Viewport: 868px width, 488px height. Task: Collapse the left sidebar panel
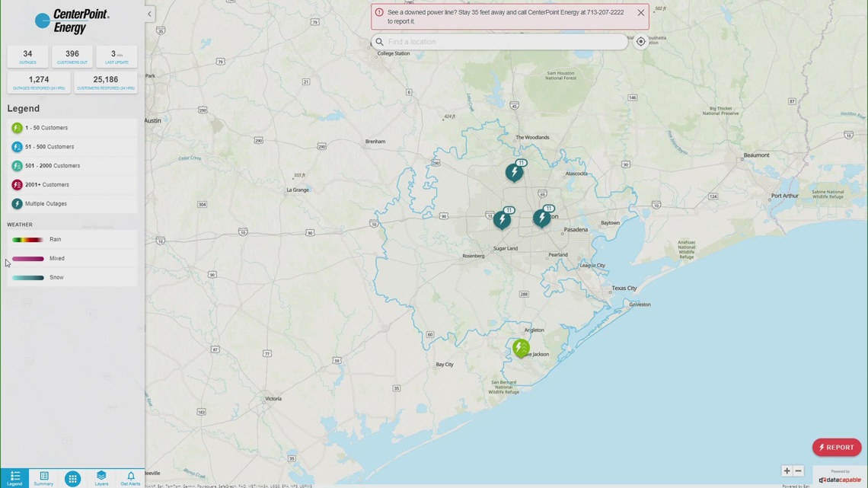tap(148, 13)
